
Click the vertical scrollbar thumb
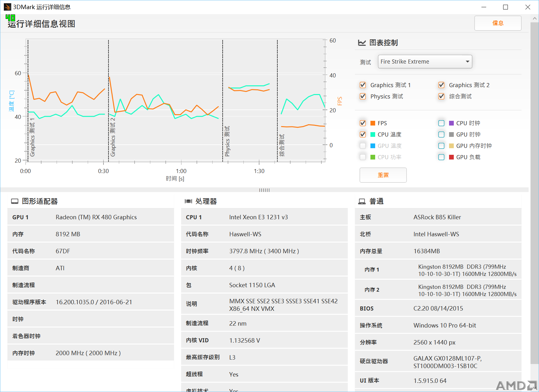tap(535, 193)
